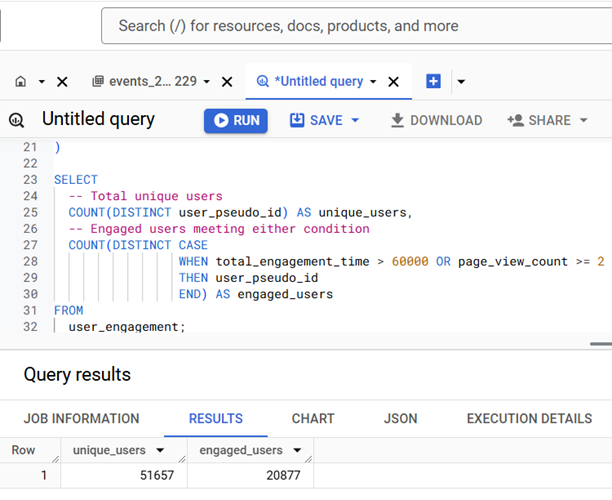Screen dimensions: 612x500
Task: Expand the Share dropdown arrow
Action: (584, 120)
